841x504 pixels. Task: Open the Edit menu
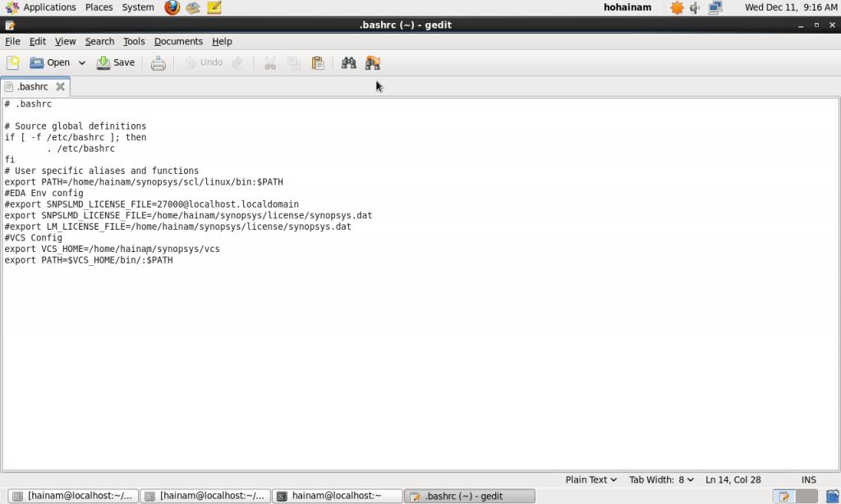click(37, 41)
